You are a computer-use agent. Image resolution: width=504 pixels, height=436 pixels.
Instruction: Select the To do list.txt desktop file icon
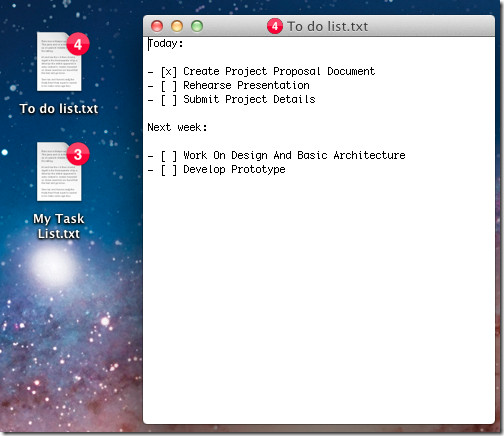(x=59, y=61)
